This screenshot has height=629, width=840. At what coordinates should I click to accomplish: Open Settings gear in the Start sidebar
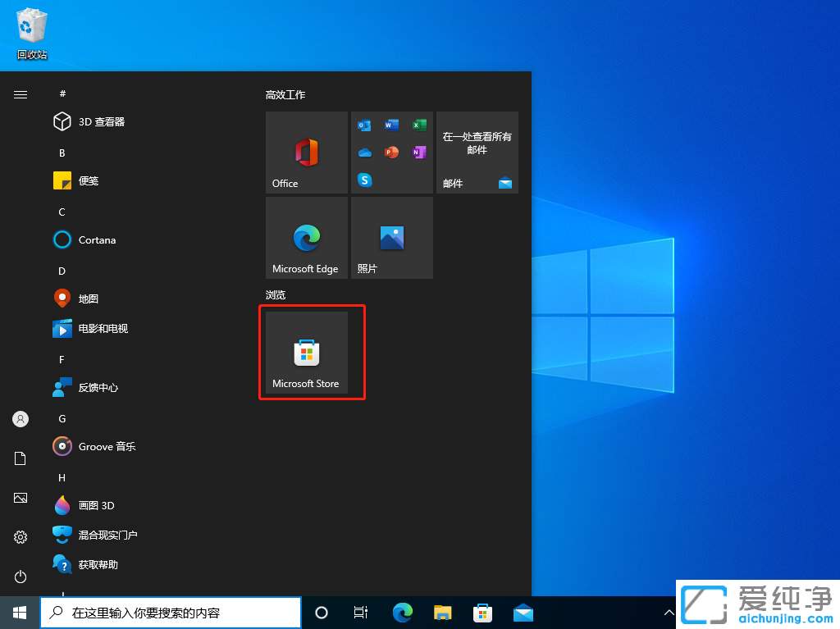point(20,537)
